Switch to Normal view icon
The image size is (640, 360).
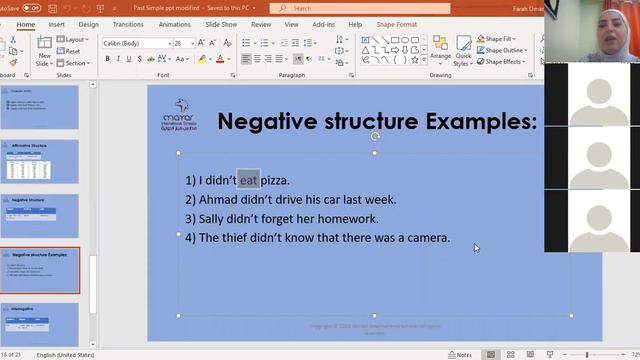[x=491, y=355]
